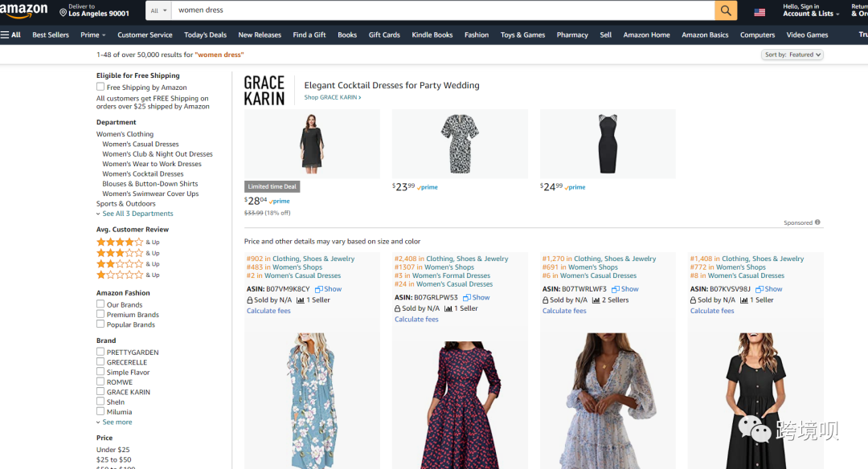Click Calculate fees for B07KVSV98J

point(712,311)
